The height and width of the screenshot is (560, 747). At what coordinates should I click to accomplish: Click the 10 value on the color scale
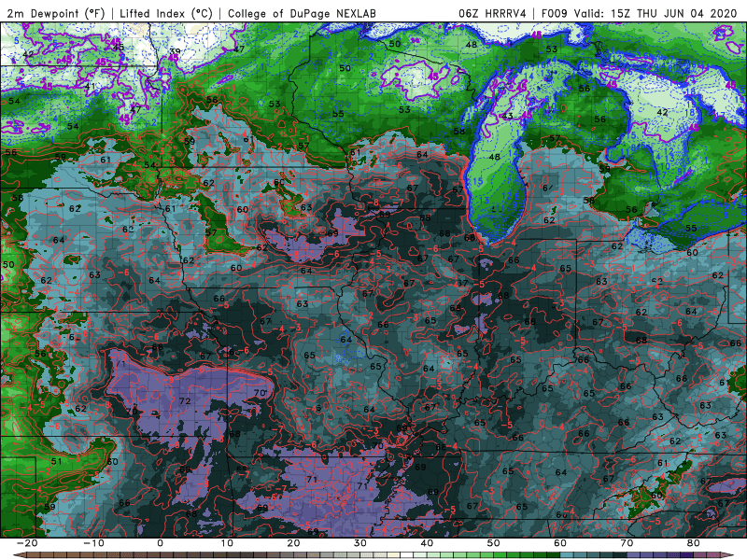[x=227, y=543]
